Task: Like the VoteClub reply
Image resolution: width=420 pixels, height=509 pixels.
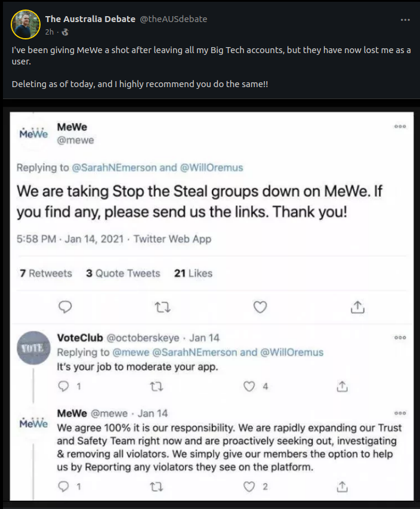Action: [249, 386]
